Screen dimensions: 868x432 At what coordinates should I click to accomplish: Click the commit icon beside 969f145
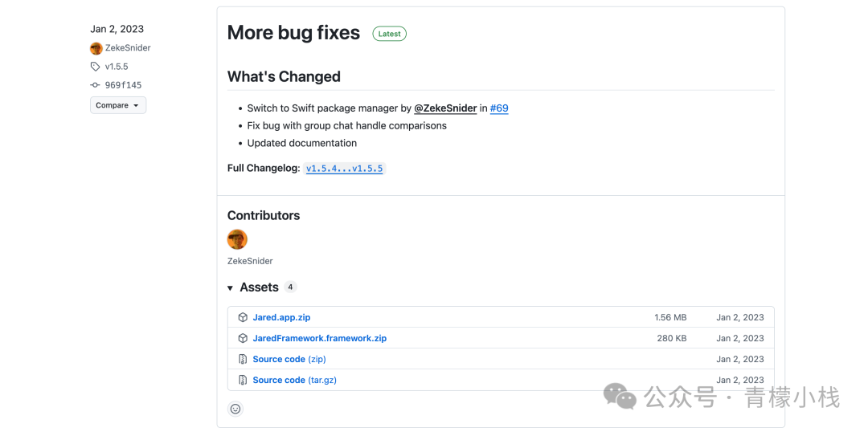(x=96, y=85)
